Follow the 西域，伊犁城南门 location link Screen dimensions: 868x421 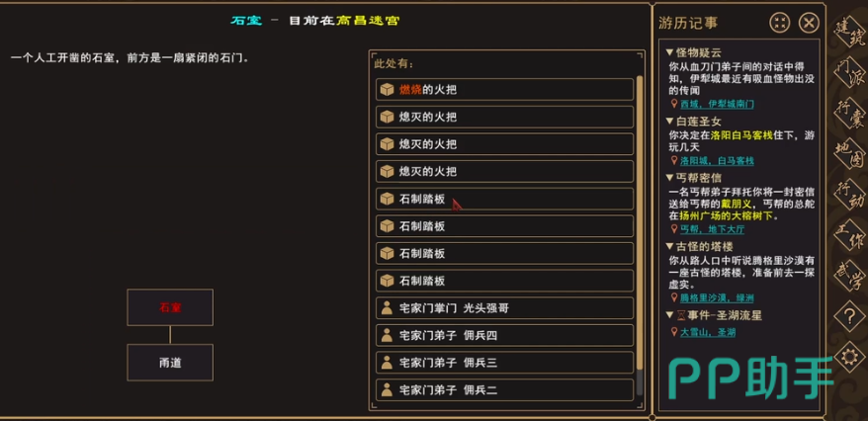click(x=717, y=104)
